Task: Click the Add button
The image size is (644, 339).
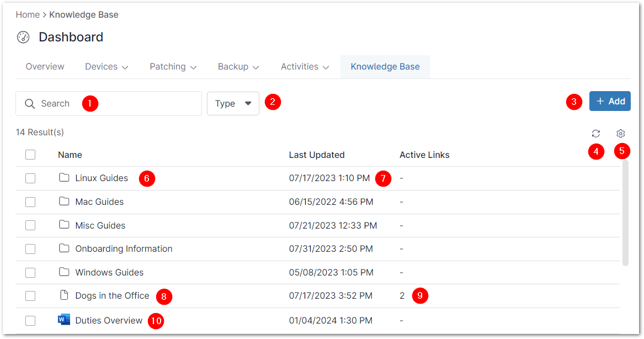Action: click(610, 102)
